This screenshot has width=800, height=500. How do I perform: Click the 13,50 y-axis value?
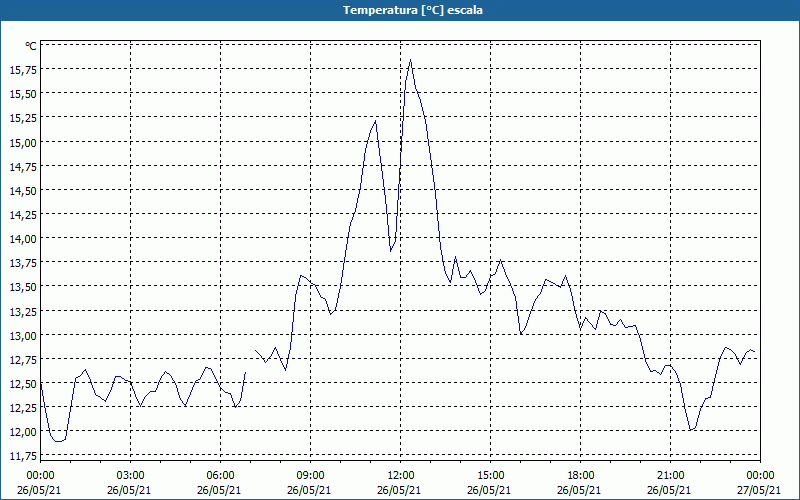tap(23, 287)
